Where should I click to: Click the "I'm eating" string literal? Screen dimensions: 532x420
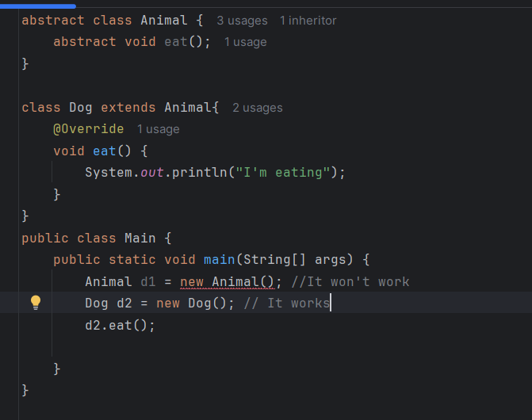(283, 173)
